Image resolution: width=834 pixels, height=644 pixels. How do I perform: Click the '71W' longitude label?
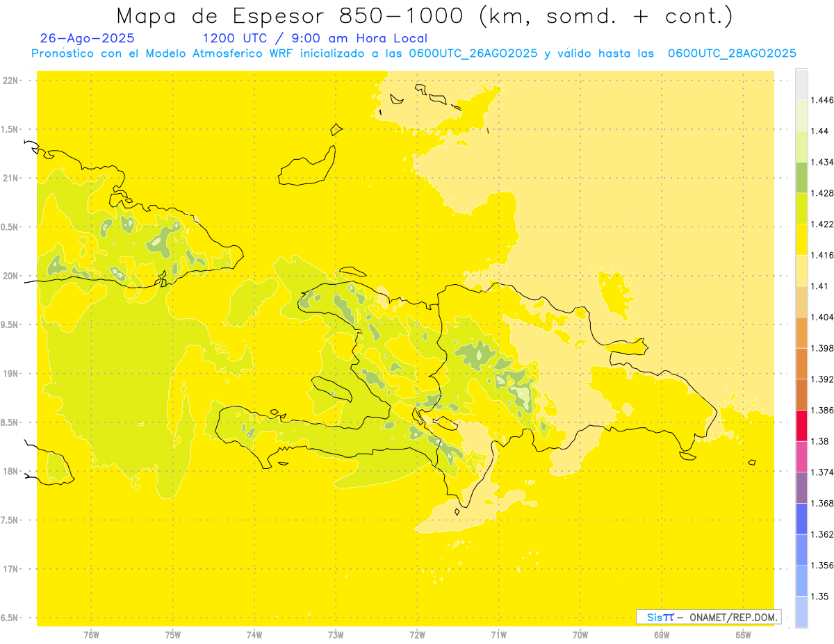498,634
